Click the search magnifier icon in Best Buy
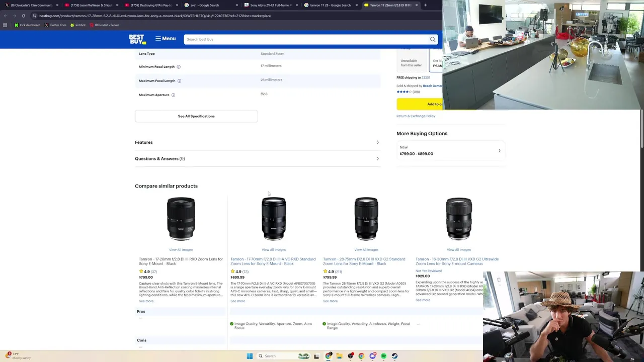The height and width of the screenshot is (362, 644). pyautogui.click(x=433, y=39)
